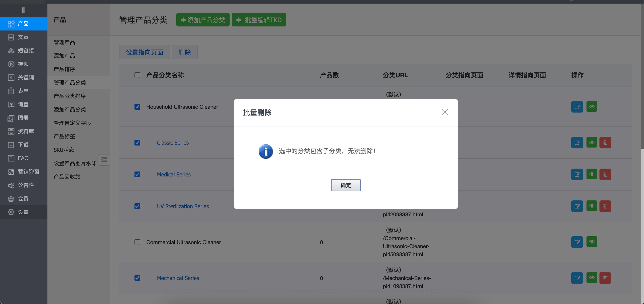Viewport: 644px width, 304px height.
Task: Open 询盘 icon item in sidebar
Action: (x=23, y=104)
